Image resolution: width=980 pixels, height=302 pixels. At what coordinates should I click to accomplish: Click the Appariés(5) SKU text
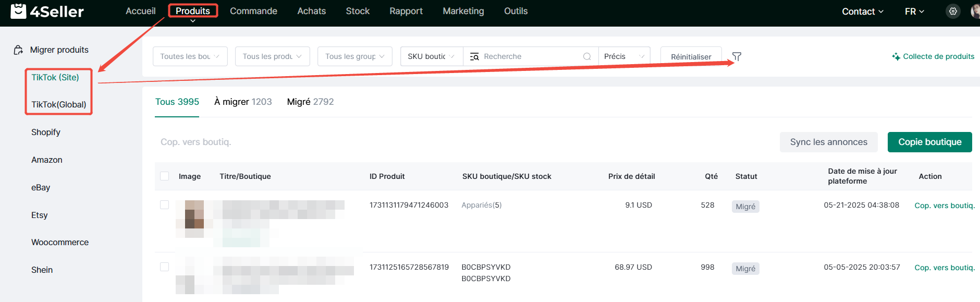tap(482, 205)
